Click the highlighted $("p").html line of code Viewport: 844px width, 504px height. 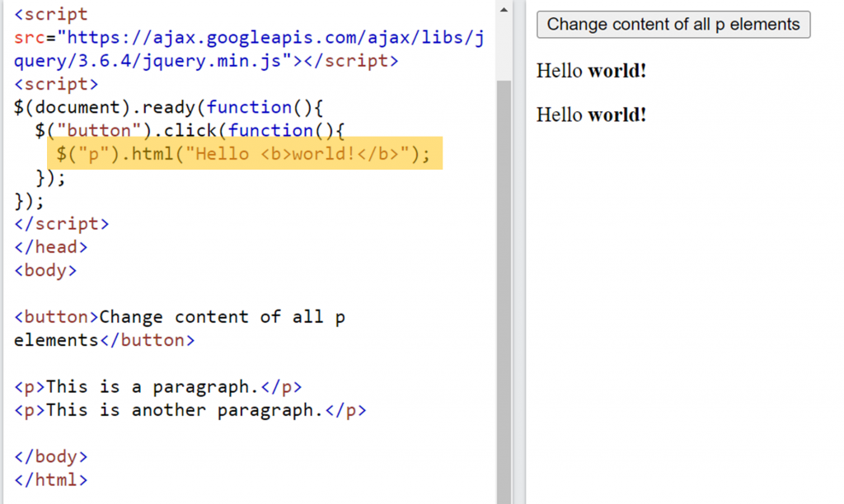pyautogui.click(x=245, y=153)
